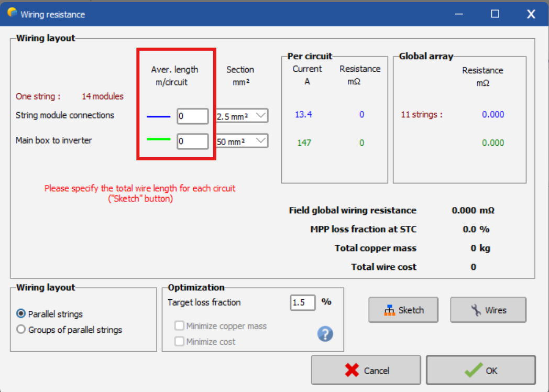The image size is (549, 392).
Task: Minimize the Wiring resistance window
Action: (x=458, y=14)
